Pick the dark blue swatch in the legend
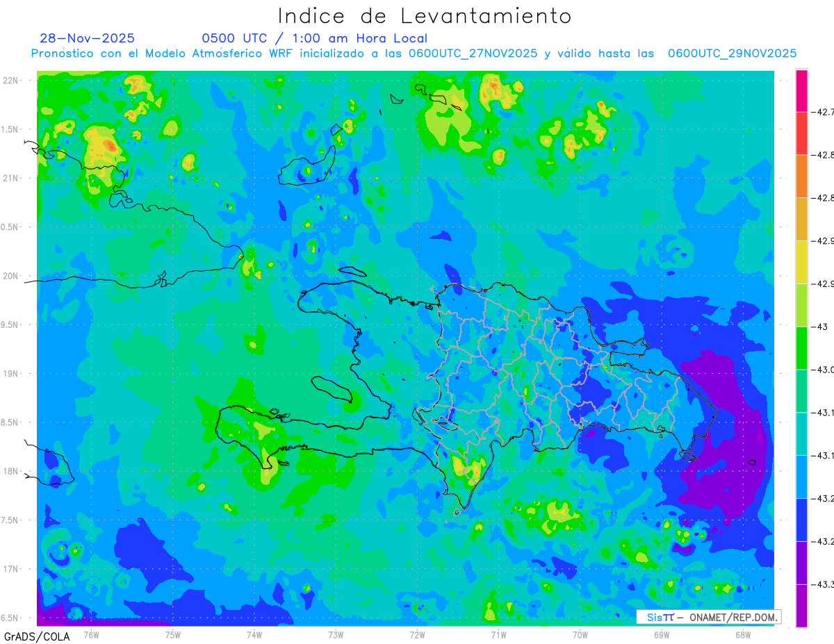The height and width of the screenshot is (644, 834). point(801,520)
